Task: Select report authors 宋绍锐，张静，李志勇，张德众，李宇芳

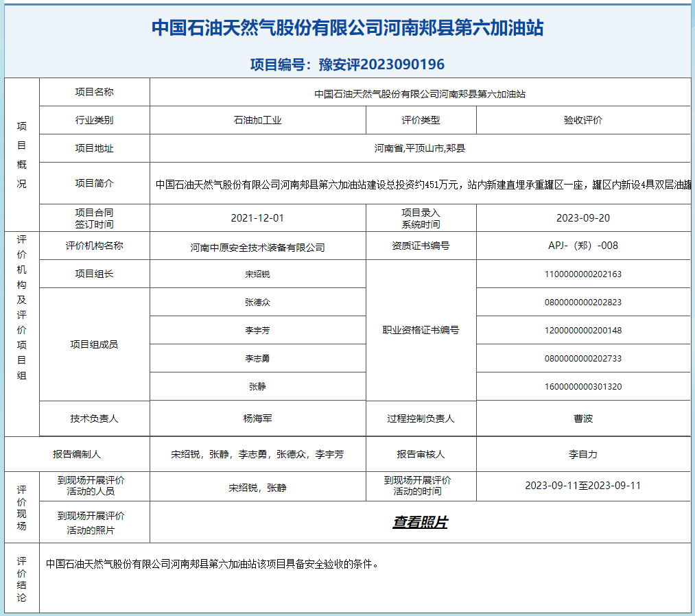Action: pyautogui.click(x=257, y=454)
